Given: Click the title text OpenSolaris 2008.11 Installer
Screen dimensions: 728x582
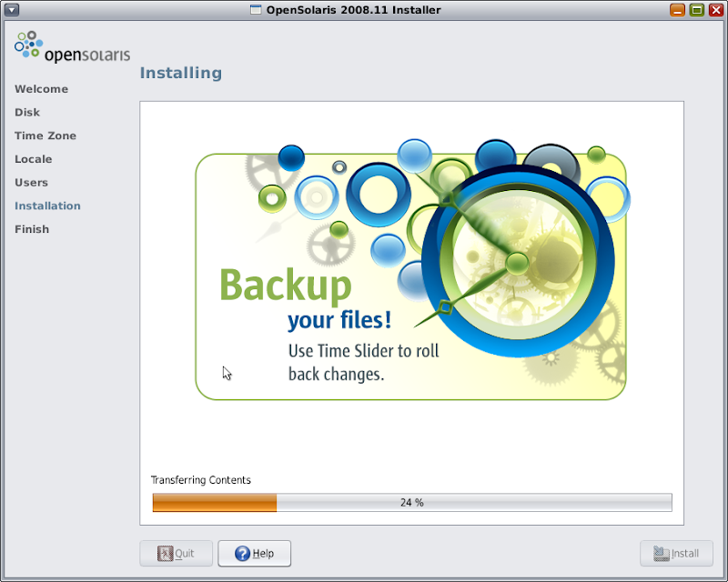Looking at the screenshot, I should click(353, 10).
